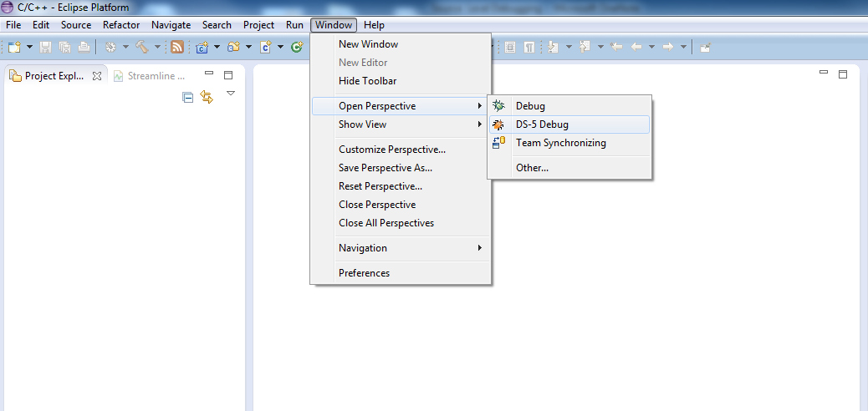
Task: Click the Previous Annotation icon
Action: pyautogui.click(x=585, y=47)
